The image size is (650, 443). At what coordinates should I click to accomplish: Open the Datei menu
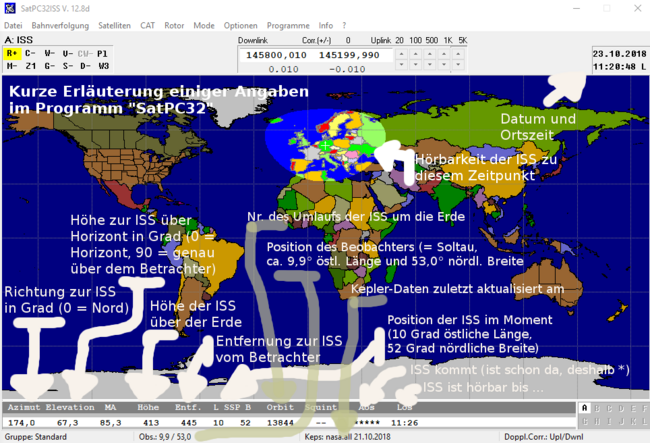[x=13, y=25]
